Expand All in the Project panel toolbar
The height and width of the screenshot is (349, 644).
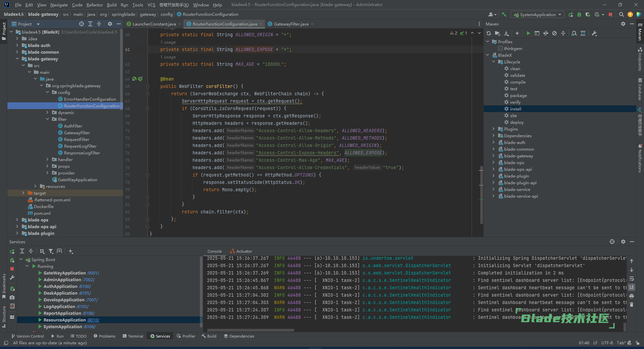[x=90, y=24]
